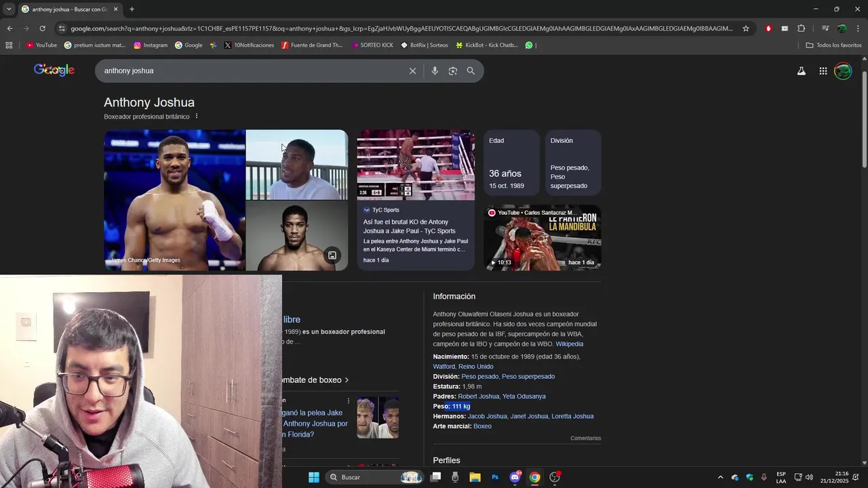Open more images icon on boxer photo

pos(332,256)
